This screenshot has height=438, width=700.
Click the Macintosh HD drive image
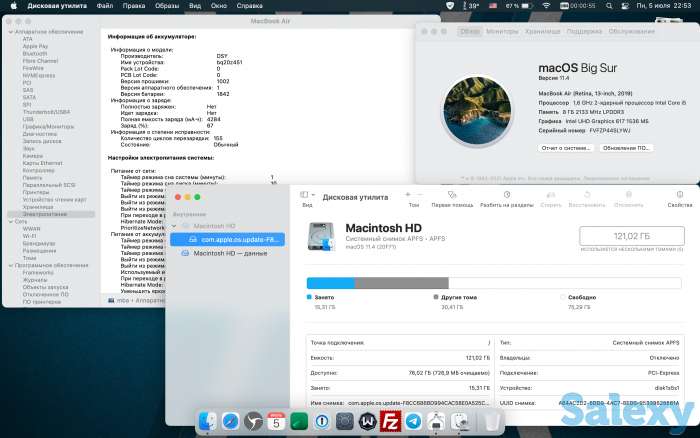point(321,237)
